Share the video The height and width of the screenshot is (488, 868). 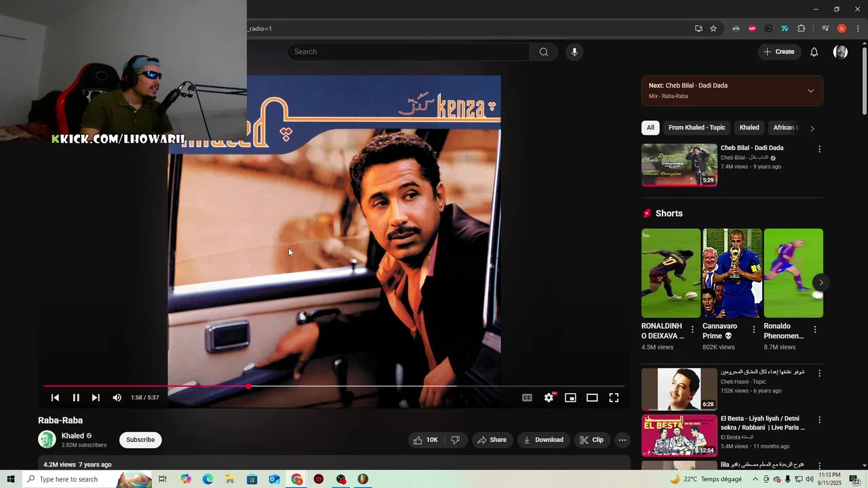[492, 440]
